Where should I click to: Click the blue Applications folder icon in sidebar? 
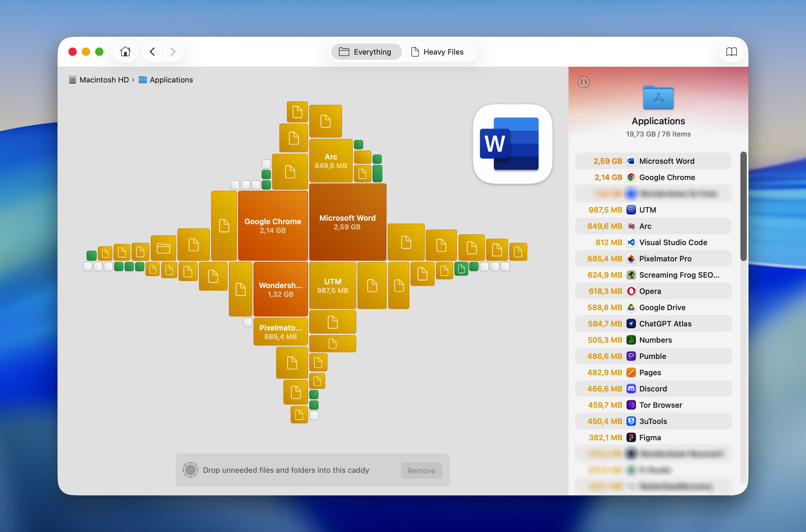658,97
